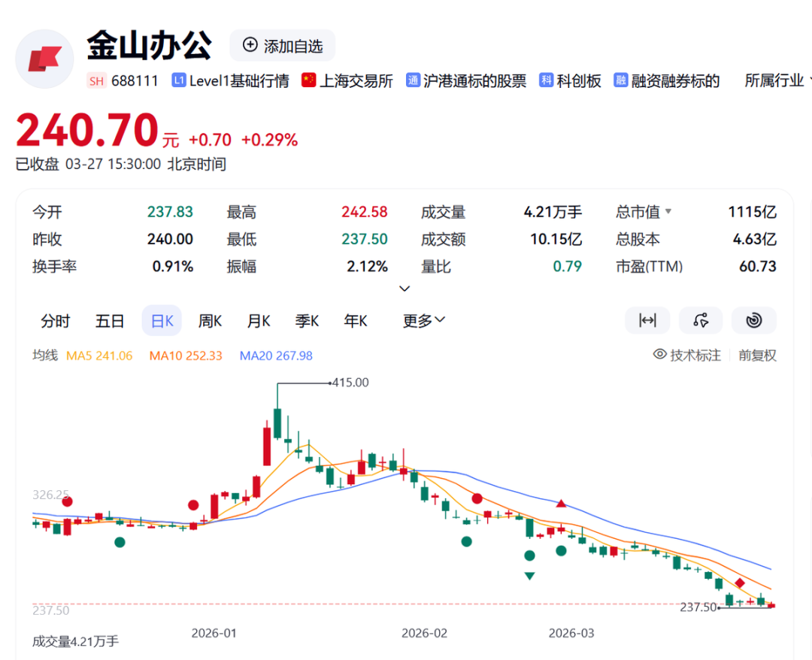Switch to 月K chart tab
Viewport: 812px width, 660px height.
tap(259, 321)
